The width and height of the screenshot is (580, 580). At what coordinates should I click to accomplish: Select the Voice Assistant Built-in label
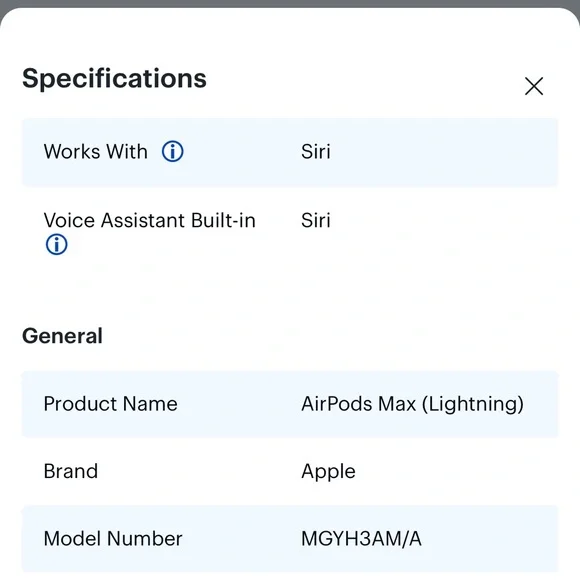(x=149, y=220)
